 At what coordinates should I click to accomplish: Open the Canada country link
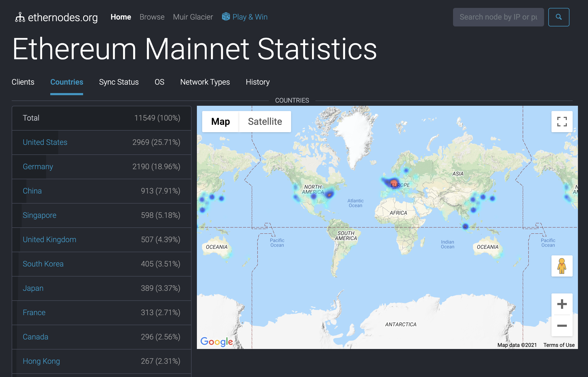(35, 337)
